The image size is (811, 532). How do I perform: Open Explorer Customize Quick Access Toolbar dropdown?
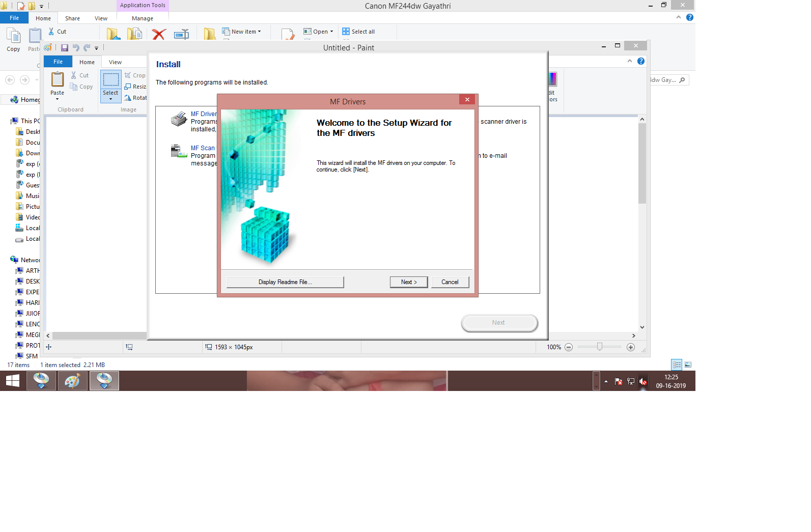[x=41, y=7]
